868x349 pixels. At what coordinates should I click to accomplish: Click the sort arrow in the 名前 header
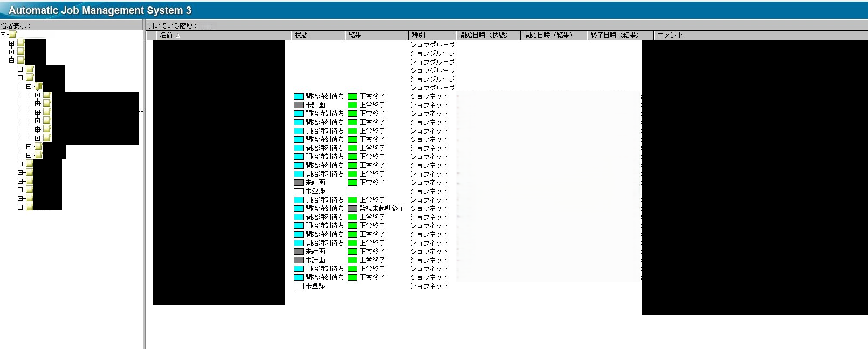coord(178,36)
